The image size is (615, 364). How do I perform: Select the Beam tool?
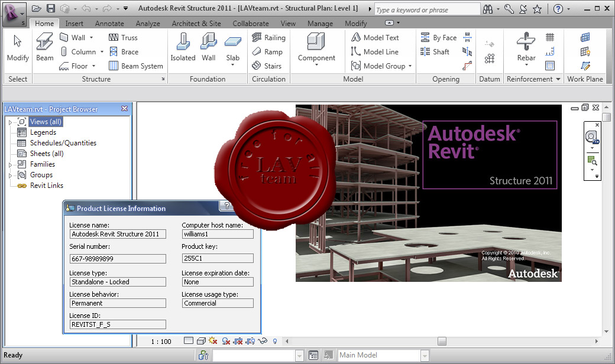click(44, 47)
